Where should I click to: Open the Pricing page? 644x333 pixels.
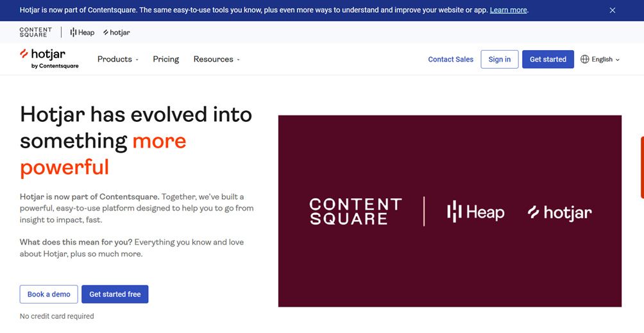point(165,59)
